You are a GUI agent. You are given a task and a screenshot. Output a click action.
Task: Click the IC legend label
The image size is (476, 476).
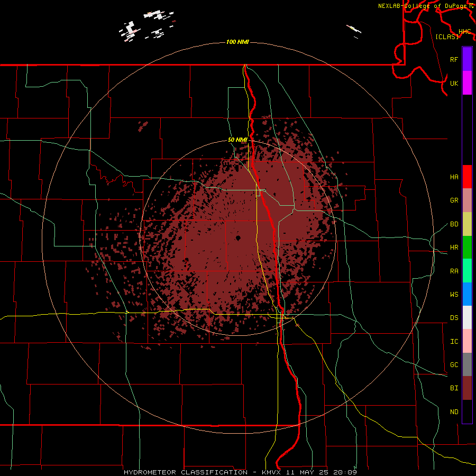454,342
